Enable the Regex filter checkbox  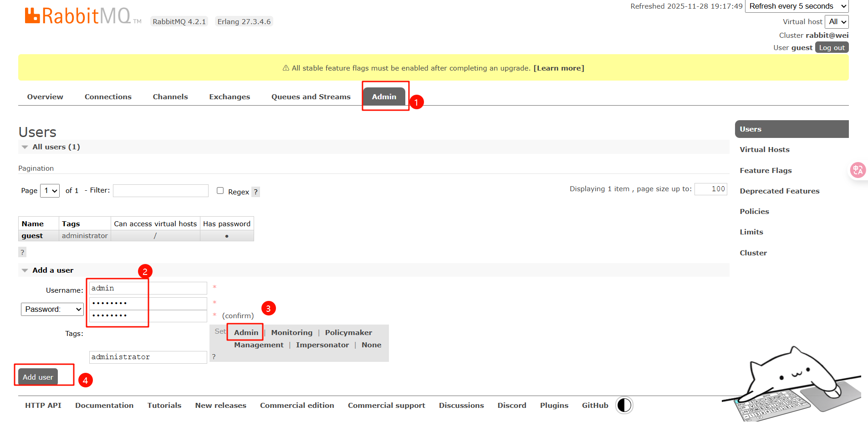coord(220,191)
